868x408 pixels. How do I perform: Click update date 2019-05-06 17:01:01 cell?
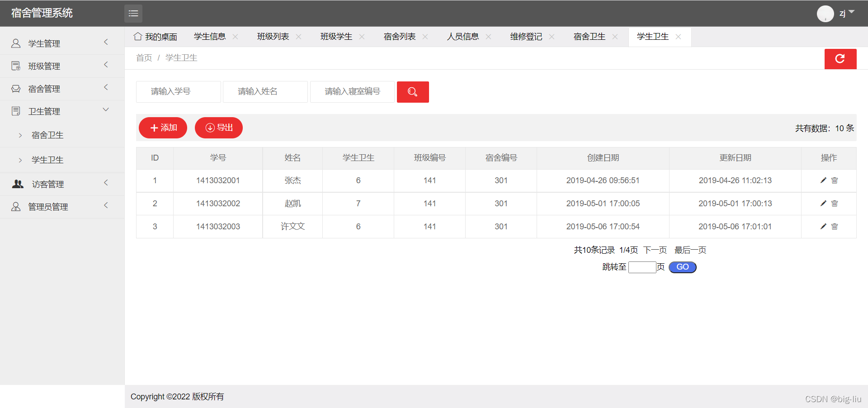[735, 227]
